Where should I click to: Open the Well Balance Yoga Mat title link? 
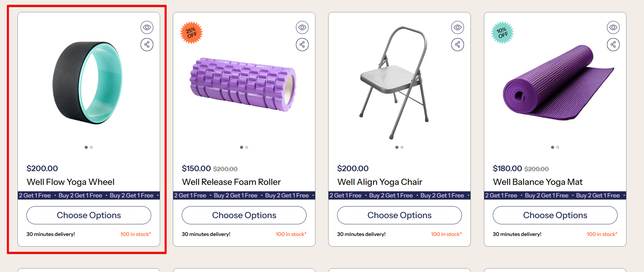pyautogui.click(x=538, y=182)
